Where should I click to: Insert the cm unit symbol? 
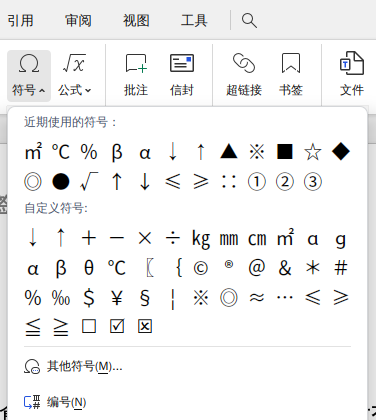tap(257, 239)
